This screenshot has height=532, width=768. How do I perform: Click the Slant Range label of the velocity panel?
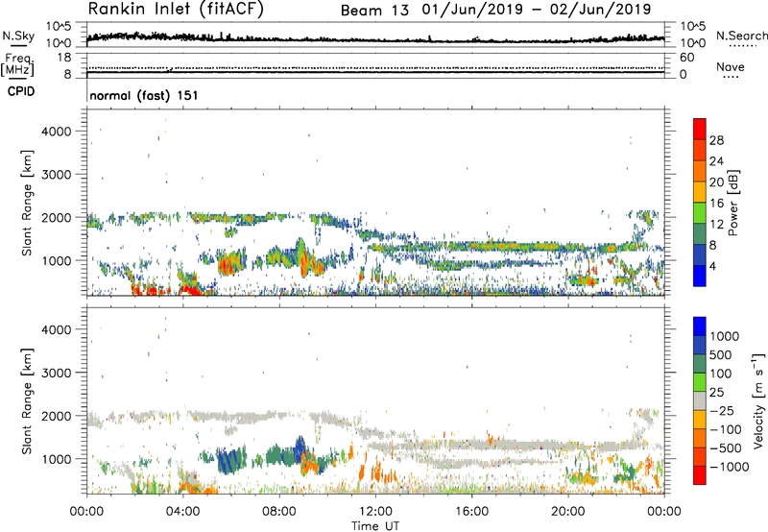[27, 400]
